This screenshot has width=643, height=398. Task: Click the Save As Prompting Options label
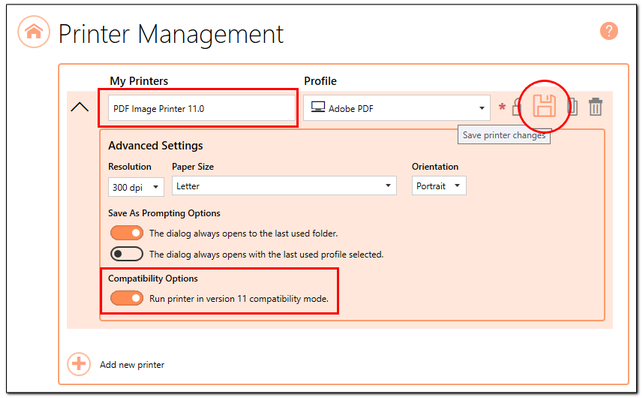click(164, 213)
